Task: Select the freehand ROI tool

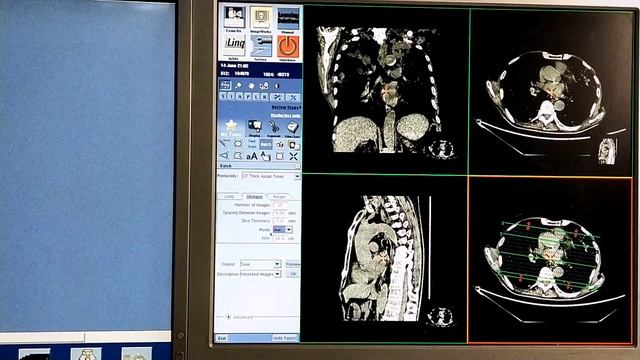Action: pyautogui.click(x=238, y=156)
